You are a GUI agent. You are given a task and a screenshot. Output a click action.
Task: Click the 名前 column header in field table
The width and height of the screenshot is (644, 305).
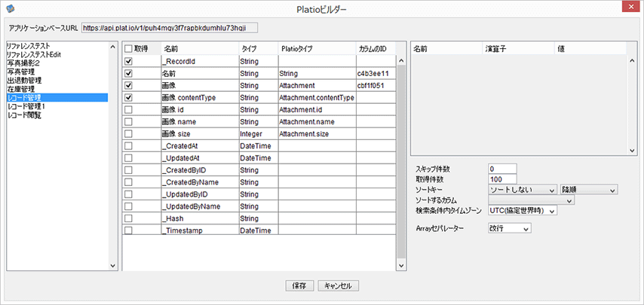pos(200,49)
